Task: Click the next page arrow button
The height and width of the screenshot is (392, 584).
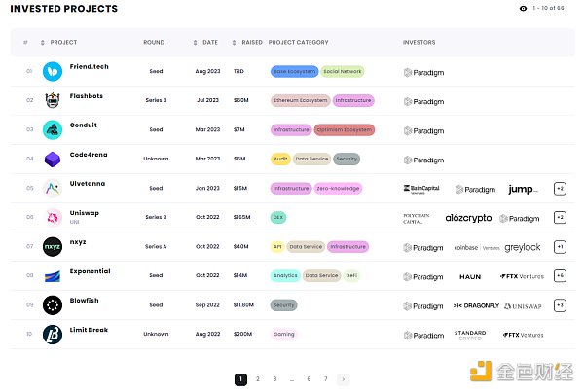Action: tap(343, 379)
